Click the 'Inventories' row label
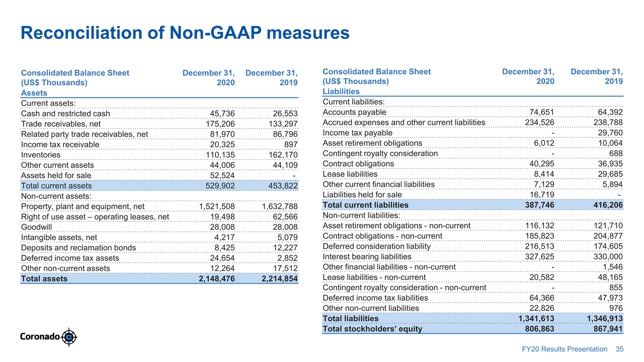 [x=40, y=155]
